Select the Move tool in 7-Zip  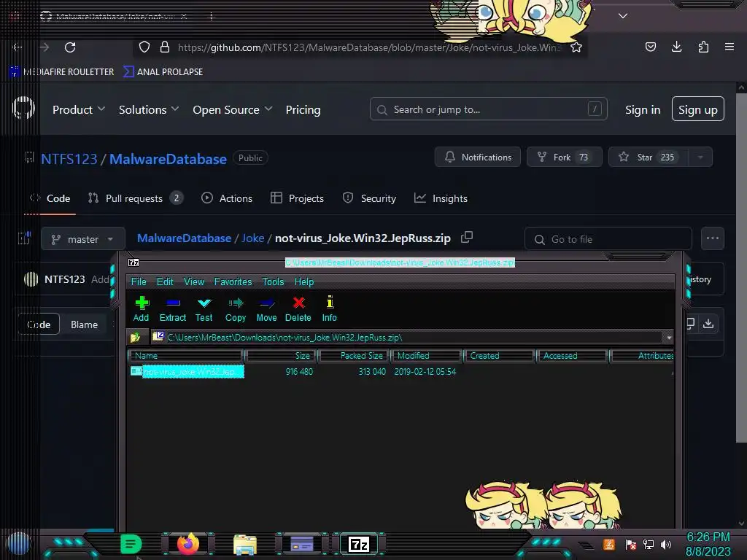click(x=266, y=309)
